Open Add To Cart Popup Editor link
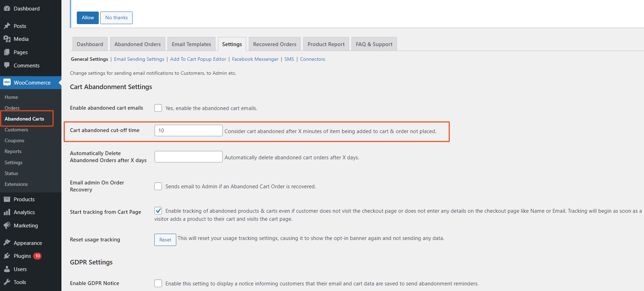 tap(198, 59)
